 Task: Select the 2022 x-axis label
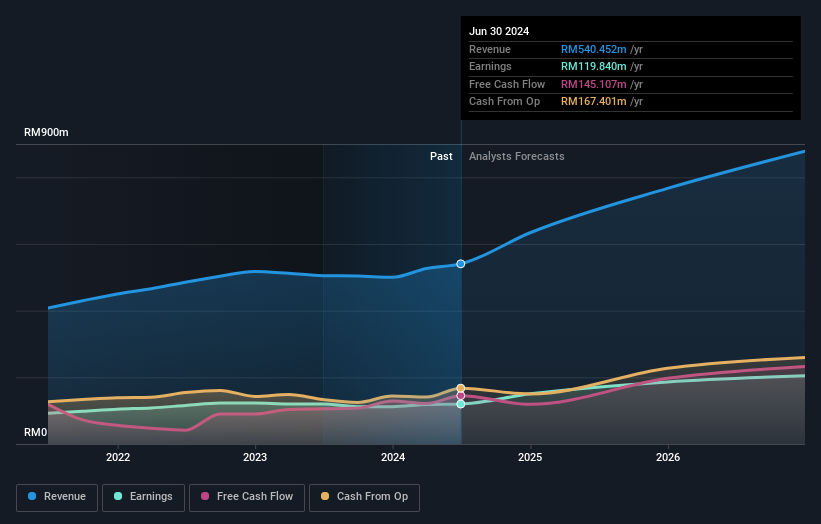(x=118, y=457)
